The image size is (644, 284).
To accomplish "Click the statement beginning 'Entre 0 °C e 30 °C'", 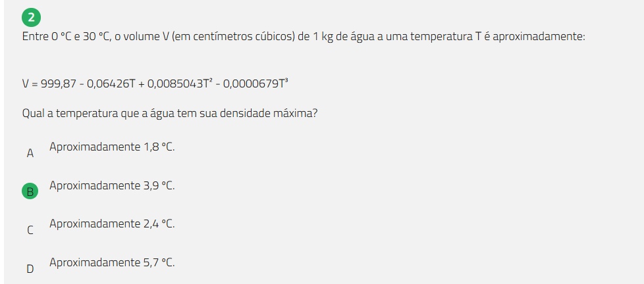I will click(303, 37).
